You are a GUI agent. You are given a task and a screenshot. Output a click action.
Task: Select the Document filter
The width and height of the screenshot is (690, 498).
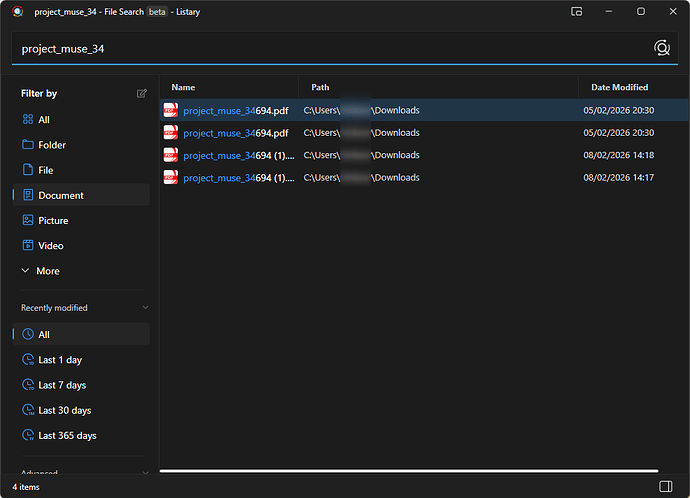(x=60, y=195)
